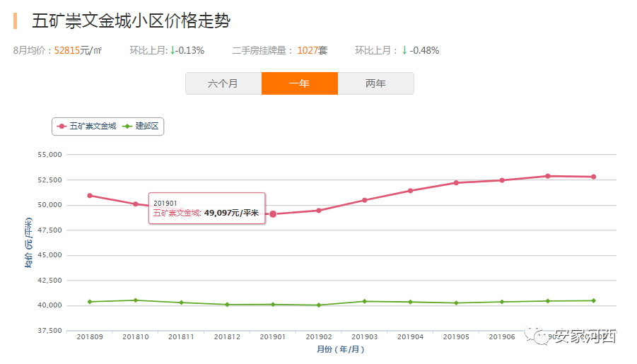Viewport: 637px width, 364px height.
Task: Click the 201810 red data point
Action: point(136,204)
